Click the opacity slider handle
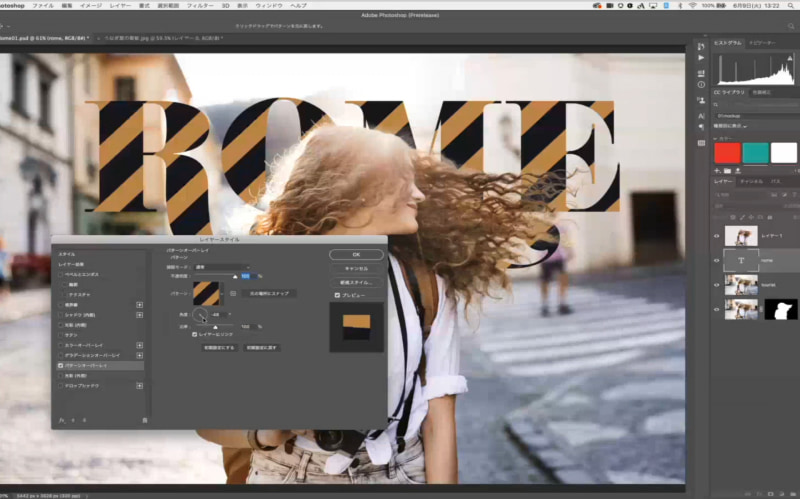800x499 pixels. [236, 276]
